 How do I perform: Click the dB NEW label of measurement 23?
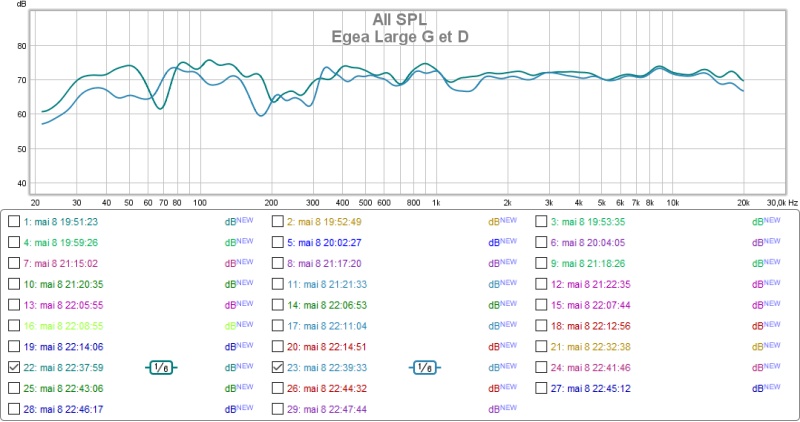503,367
